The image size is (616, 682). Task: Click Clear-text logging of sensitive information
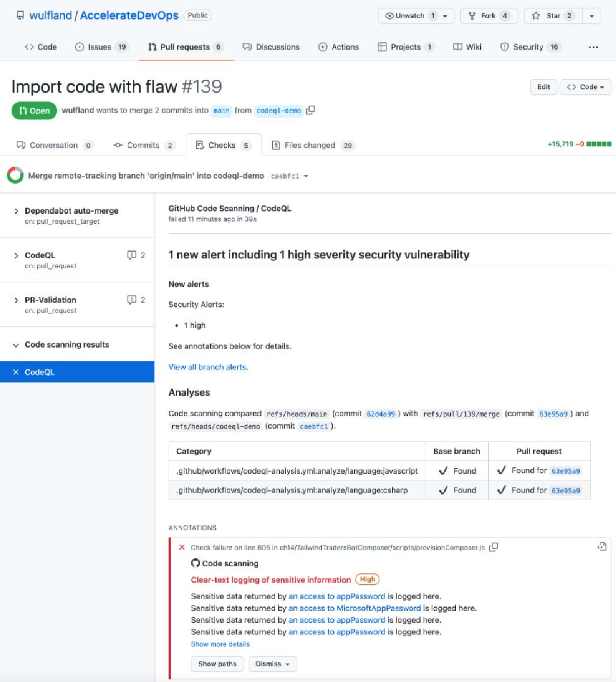(x=271, y=580)
